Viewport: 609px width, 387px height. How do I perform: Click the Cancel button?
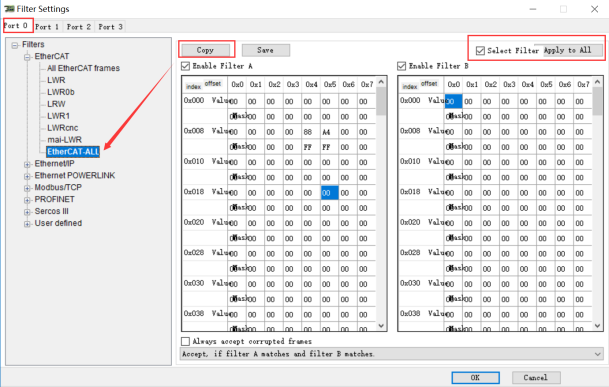(x=536, y=377)
